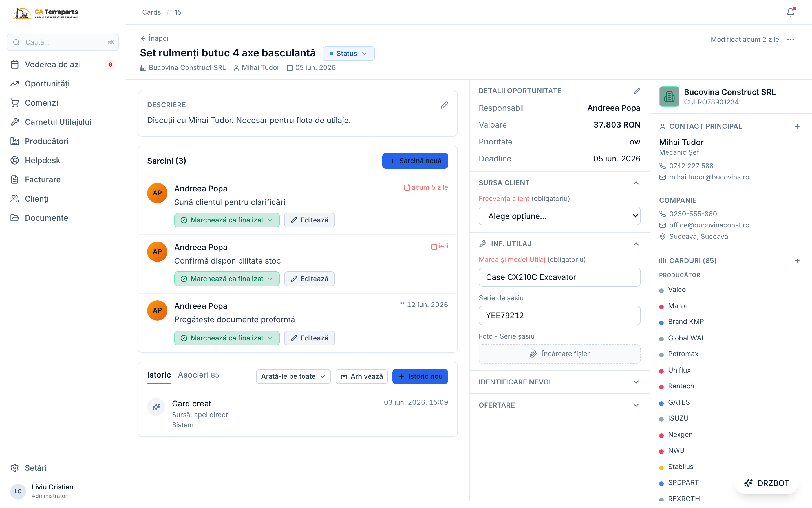Add a new principal contact plus icon
Viewport: 812px width, 508px height.
797,126
